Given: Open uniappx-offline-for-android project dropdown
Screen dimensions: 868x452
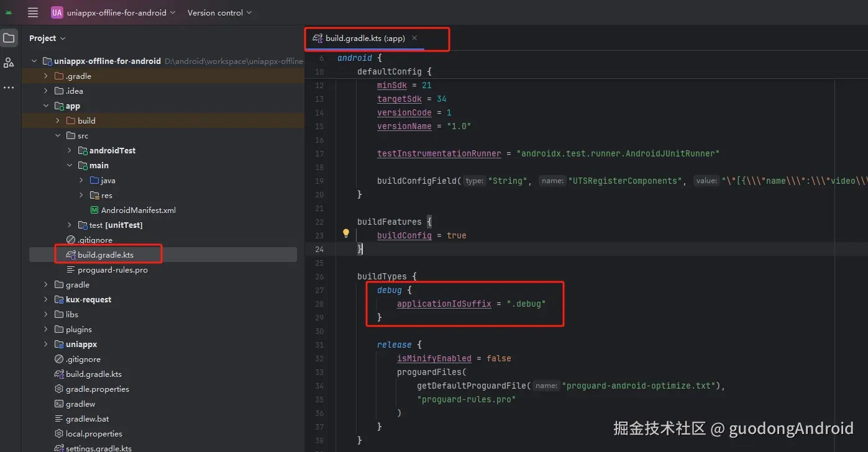Looking at the screenshot, I should (121, 12).
